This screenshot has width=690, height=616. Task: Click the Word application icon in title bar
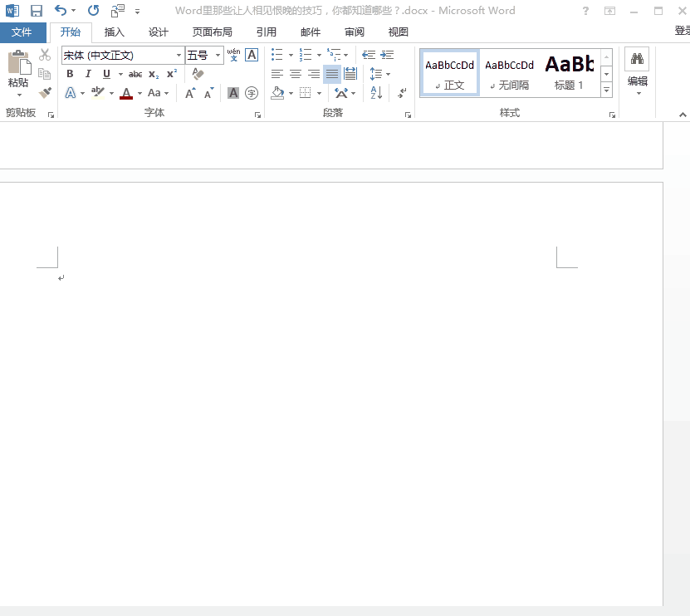click(12, 11)
